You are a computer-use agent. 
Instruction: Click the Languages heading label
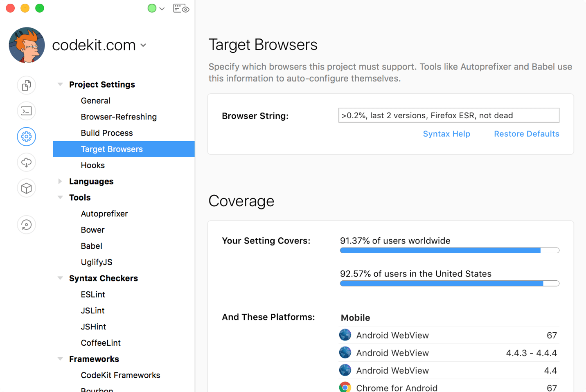tap(91, 181)
